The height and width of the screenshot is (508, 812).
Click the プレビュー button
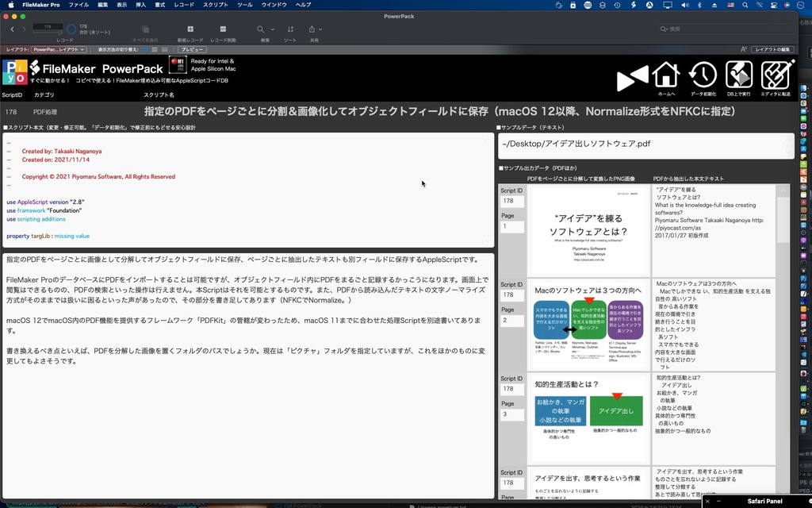tap(193, 49)
